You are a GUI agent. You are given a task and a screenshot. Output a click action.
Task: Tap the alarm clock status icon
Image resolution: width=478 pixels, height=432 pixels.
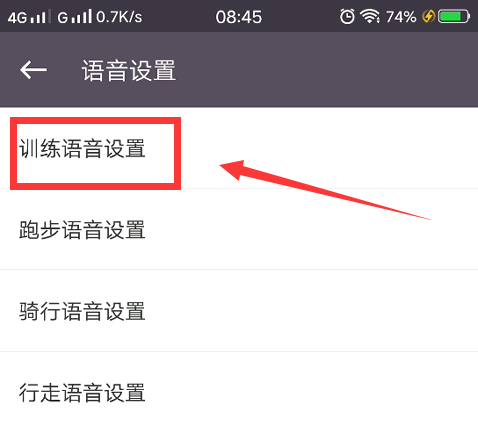[347, 16]
